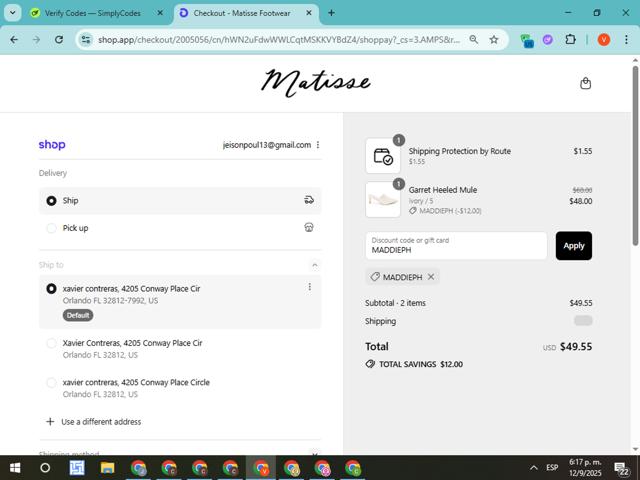Image resolution: width=640 pixels, height=480 pixels.
Task: Click the Matisse logo
Action: pos(316,83)
